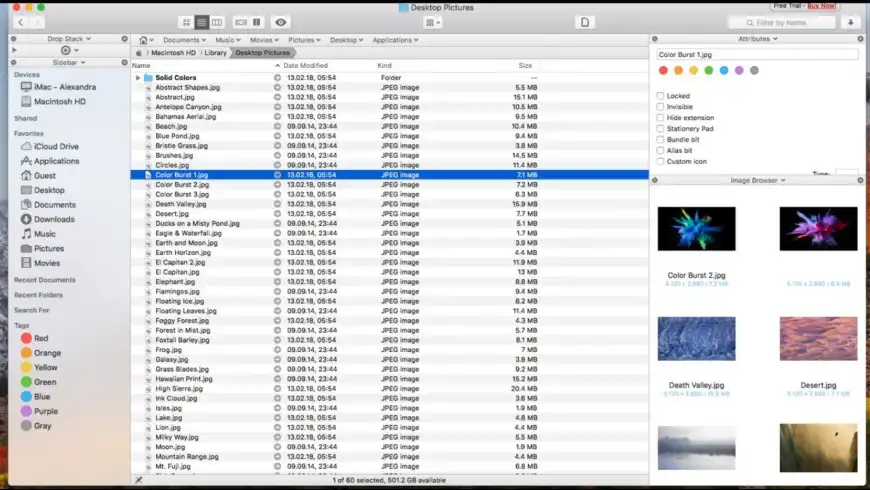870x490 pixels.
Task: Apply the red label color in Attributes
Action: 663,70
